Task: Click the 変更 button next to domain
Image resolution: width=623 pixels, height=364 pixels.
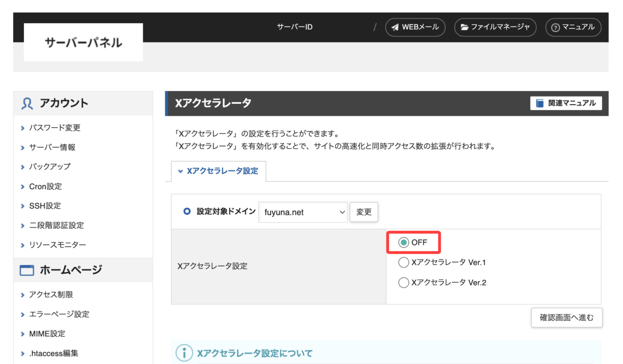Action: click(x=363, y=212)
